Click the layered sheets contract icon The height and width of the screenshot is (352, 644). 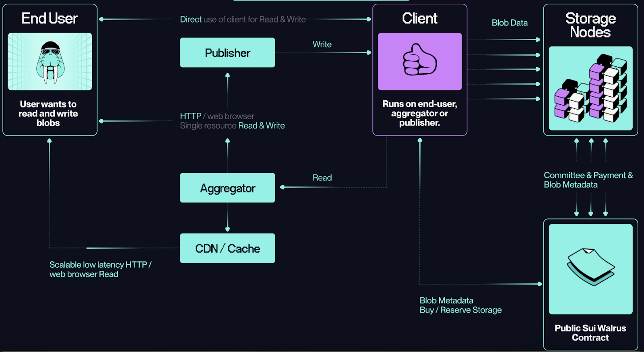coord(590,267)
